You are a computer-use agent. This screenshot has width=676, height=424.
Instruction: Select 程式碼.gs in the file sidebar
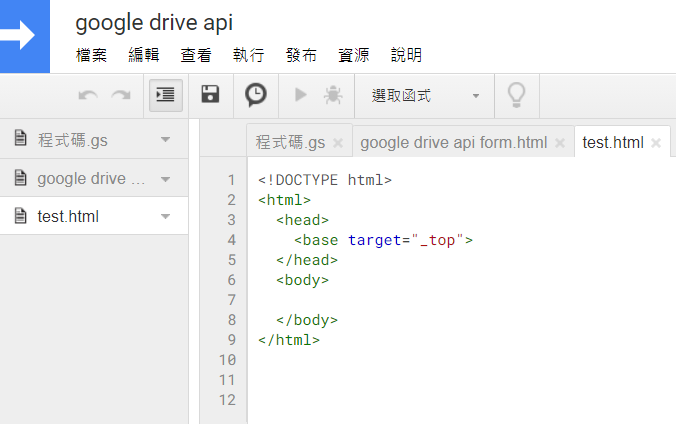tap(94, 140)
